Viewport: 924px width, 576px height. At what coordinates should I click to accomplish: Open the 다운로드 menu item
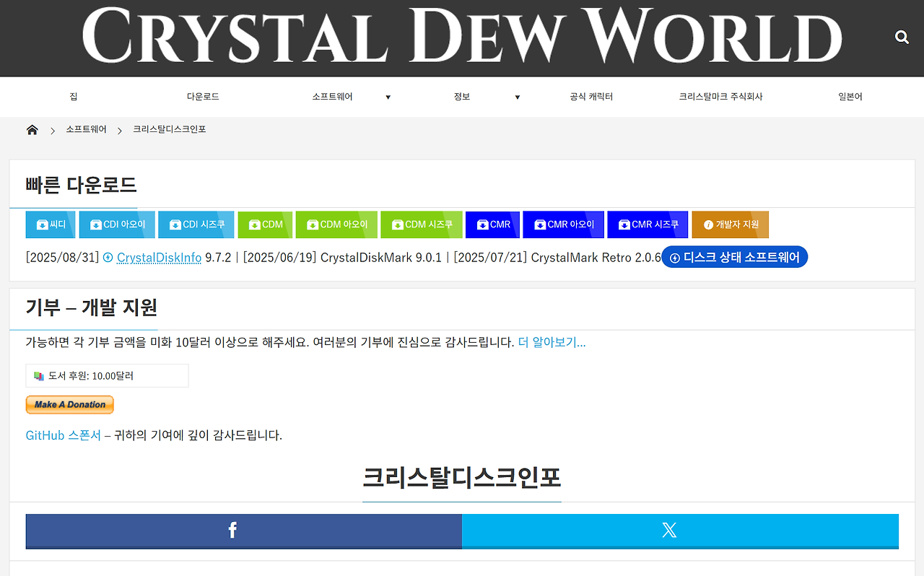[x=203, y=97]
